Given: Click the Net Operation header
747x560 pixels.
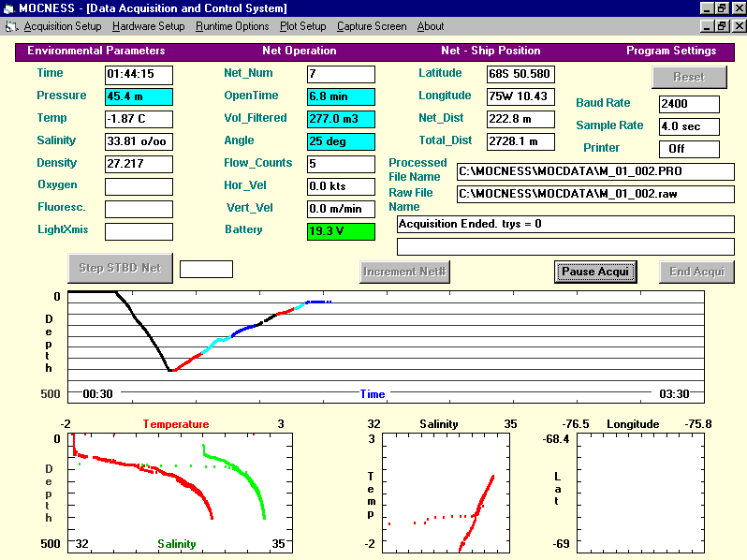Looking at the screenshot, I should click(x=300, y=51).
